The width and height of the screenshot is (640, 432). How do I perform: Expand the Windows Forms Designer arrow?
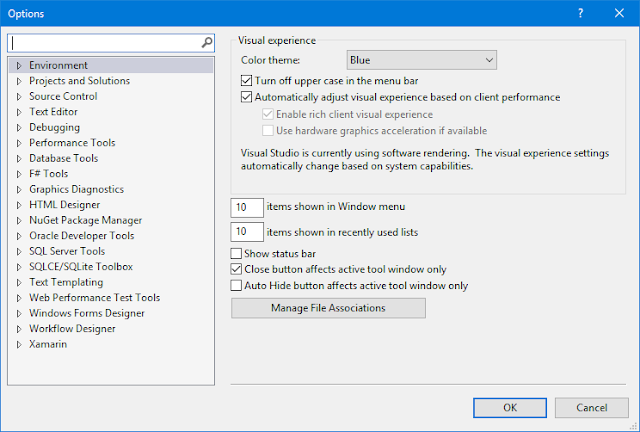(x=19, y=314)
